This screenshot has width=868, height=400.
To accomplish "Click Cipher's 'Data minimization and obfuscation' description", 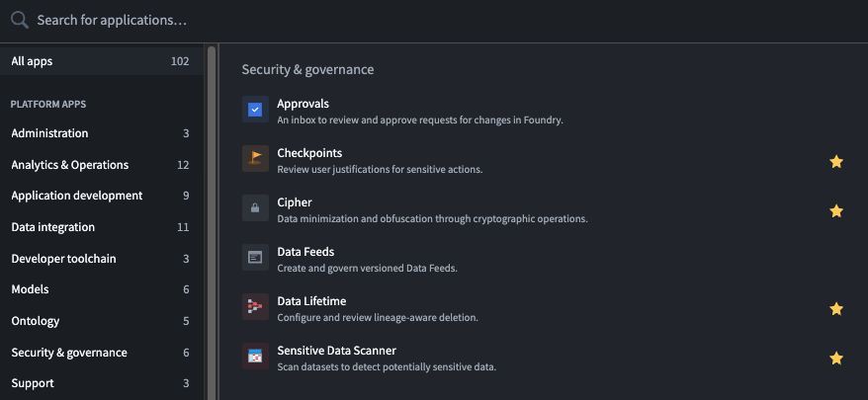I will coord(432,218).
